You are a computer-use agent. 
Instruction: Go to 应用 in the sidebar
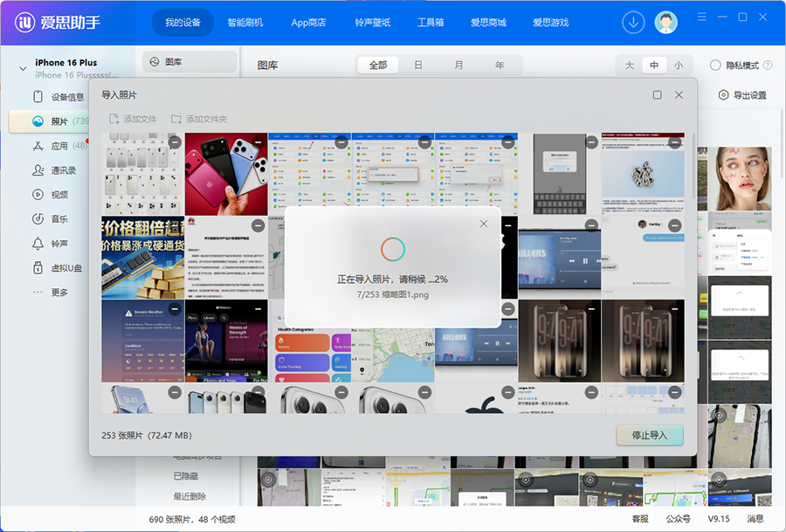(x=59, y=146)
